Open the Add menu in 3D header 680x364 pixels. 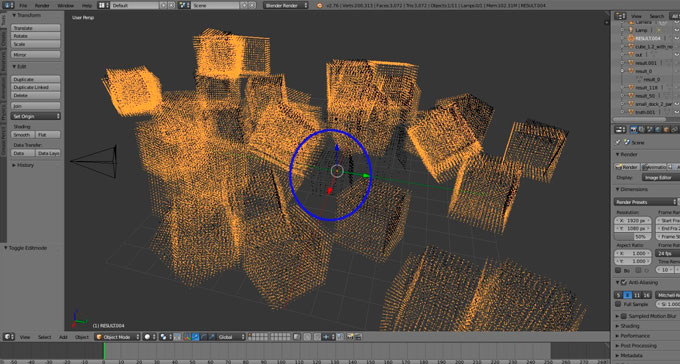coord(63,337)
